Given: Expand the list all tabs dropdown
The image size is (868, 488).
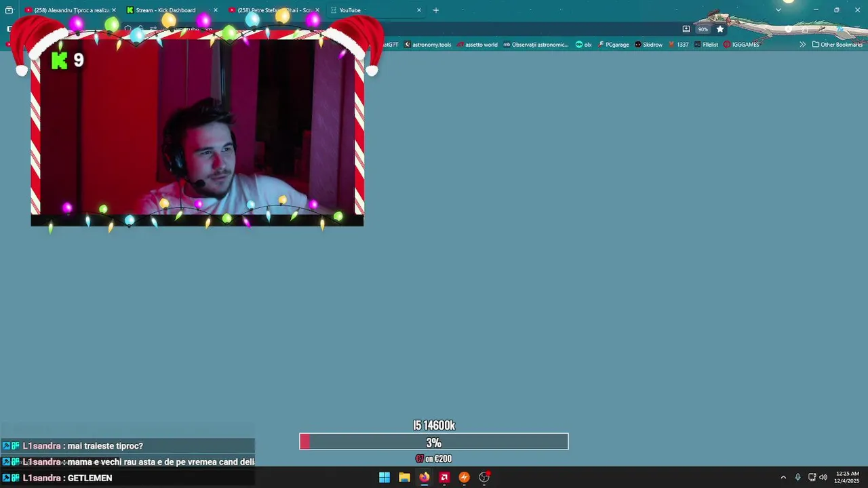Looking at the screenshot, I should (x=778, y=10).
